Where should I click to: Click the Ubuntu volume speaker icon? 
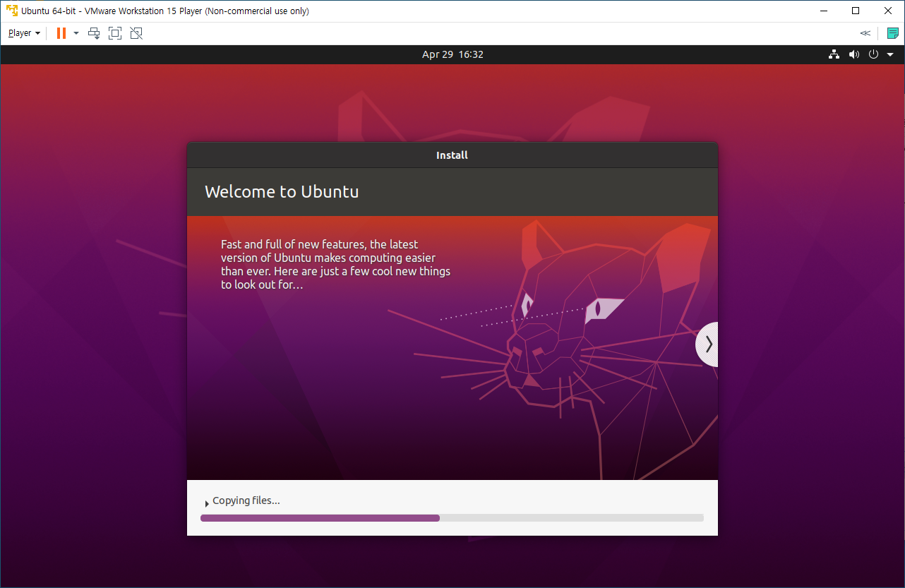tap(854, 54)
